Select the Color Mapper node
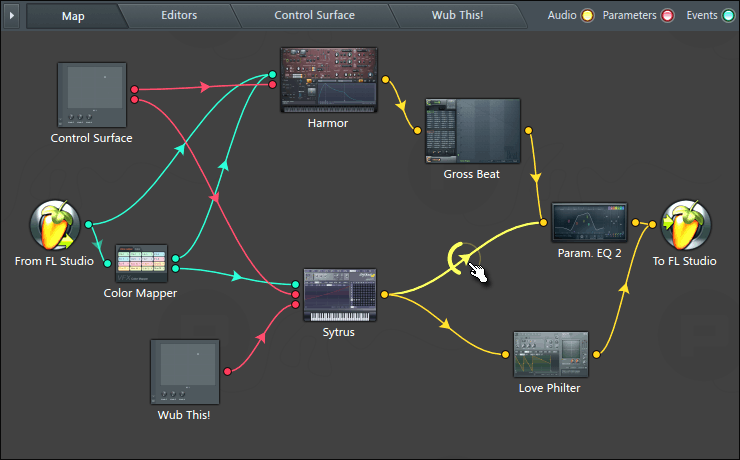The height and width of the screenshot is (460, 740). [x=142, y=263]
